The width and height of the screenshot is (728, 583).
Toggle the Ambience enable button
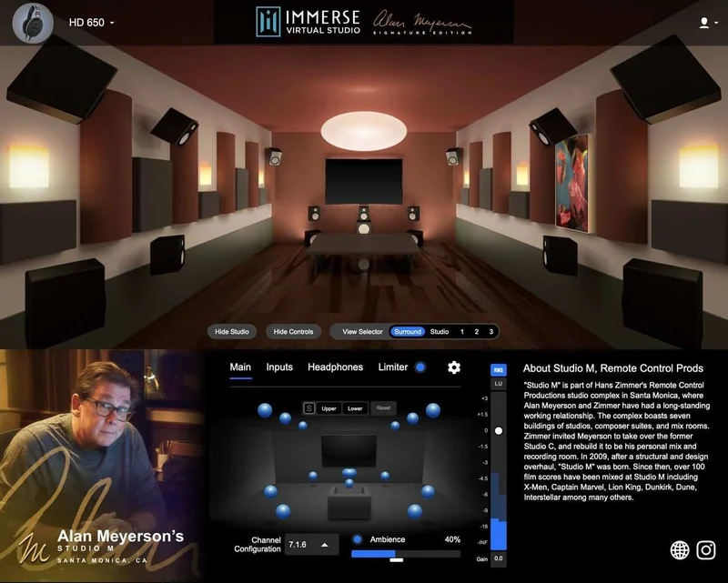357,539
